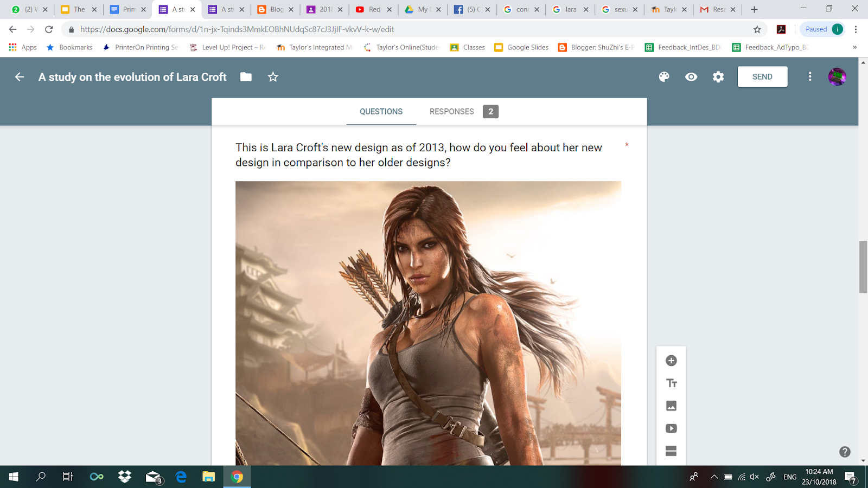Bookmark this page with the star

[757, 29]
